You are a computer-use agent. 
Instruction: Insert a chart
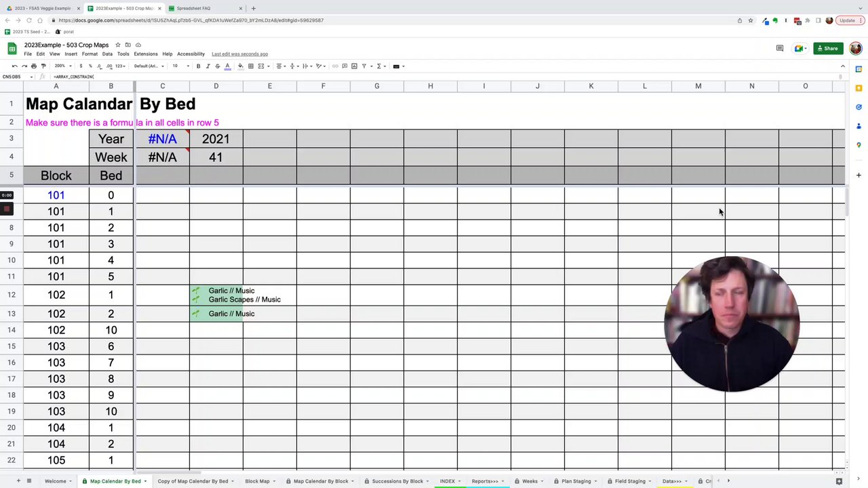coord(354,66)
